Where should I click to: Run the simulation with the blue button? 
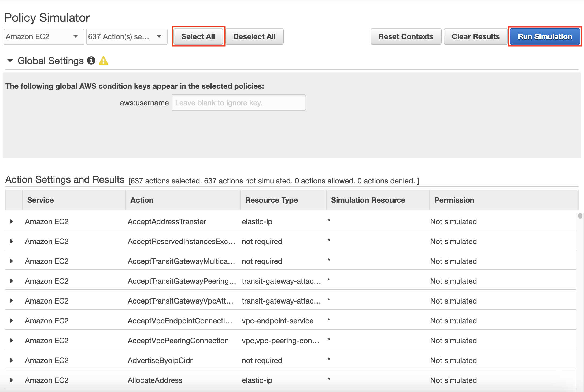coord(545,36)
